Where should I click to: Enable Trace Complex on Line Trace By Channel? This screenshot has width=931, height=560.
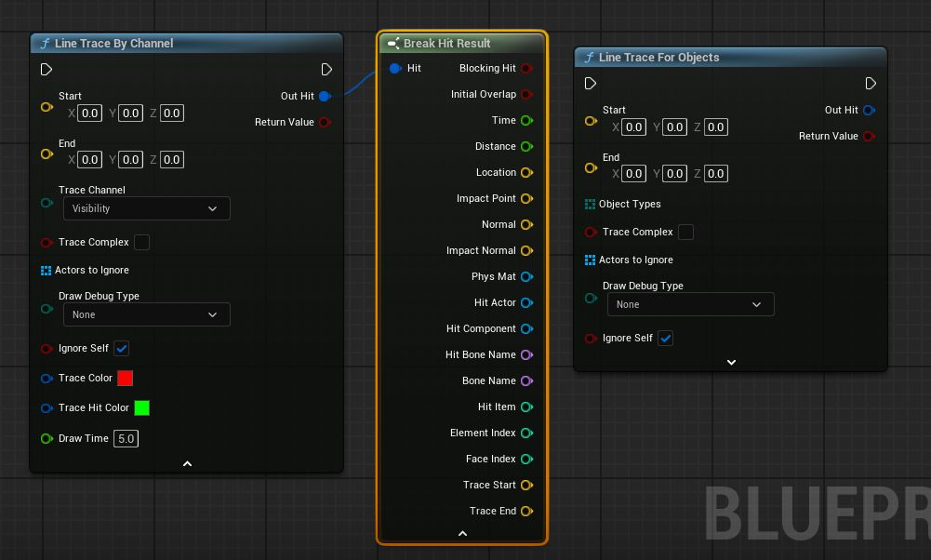pos(142,242)
